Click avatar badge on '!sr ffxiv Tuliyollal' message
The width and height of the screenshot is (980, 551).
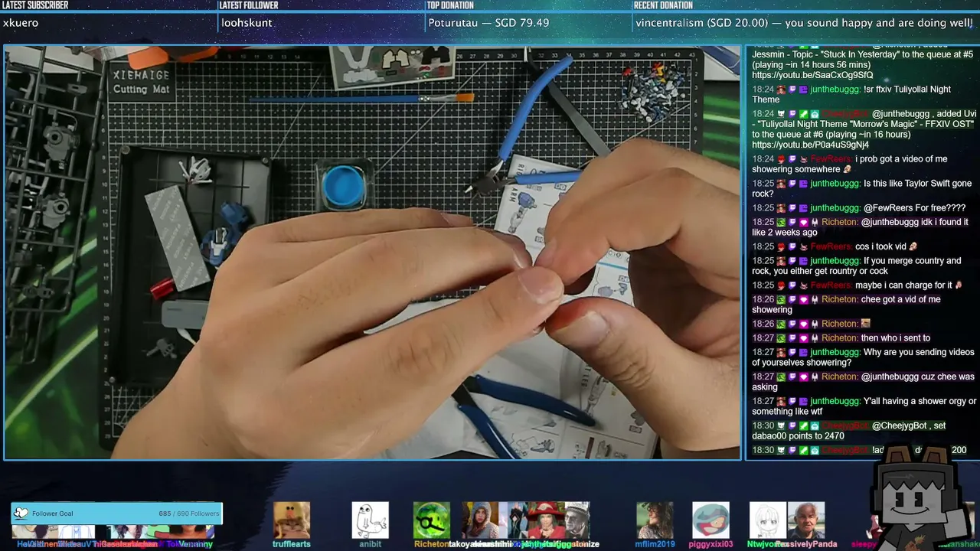[781, 90]
